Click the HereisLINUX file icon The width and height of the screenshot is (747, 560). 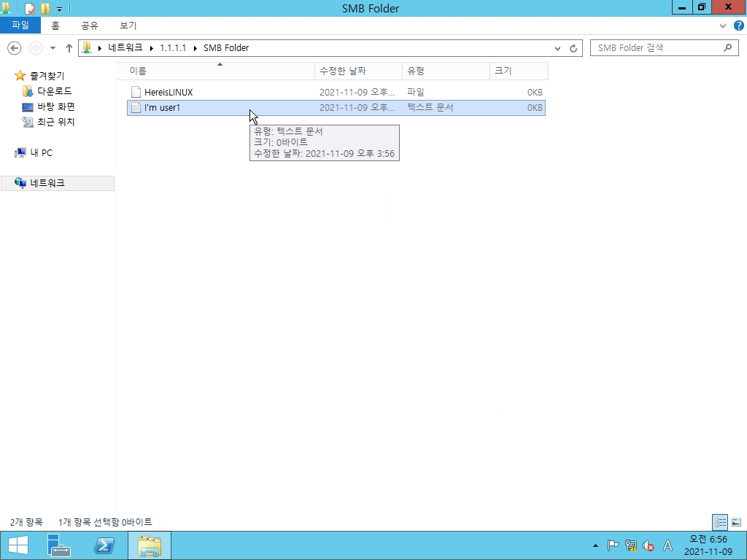click(x=136, y=93)
